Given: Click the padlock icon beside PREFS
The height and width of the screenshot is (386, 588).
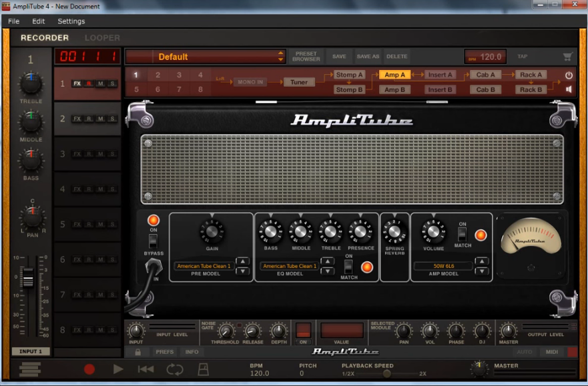Looking at the screenshot, I should (138, 352).
